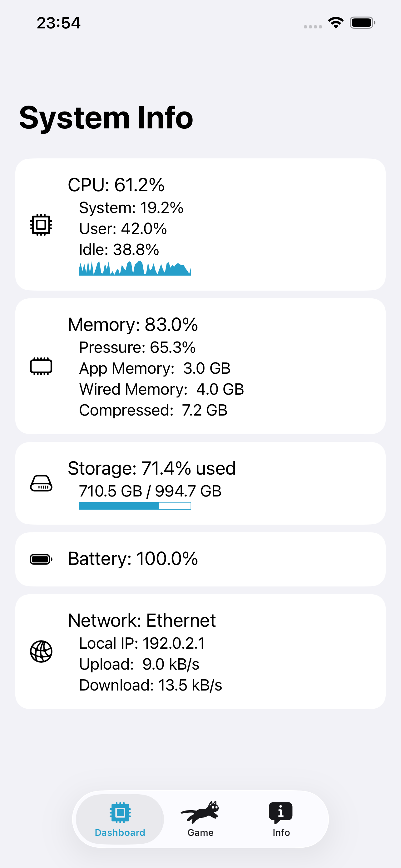Open the Info tab label
401x868 pixels.
(x=281, y=833)
